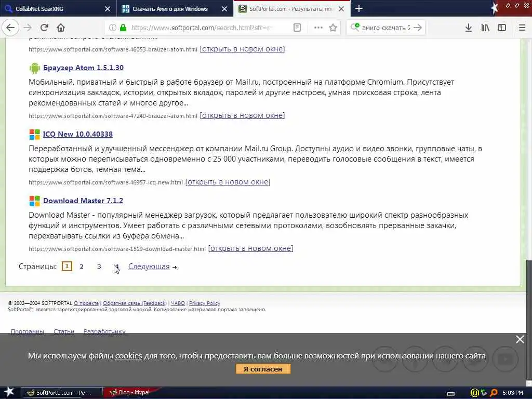Click the taskbar clock 5:03 PM
The height and width of the screenshot is (399, 532).
(x=513, y=393)
